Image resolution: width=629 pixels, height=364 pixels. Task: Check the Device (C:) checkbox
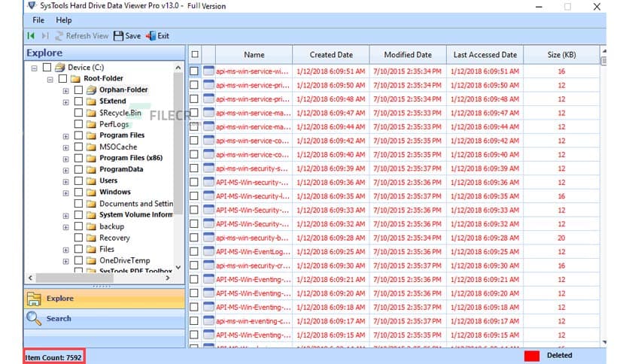[47, 67]
